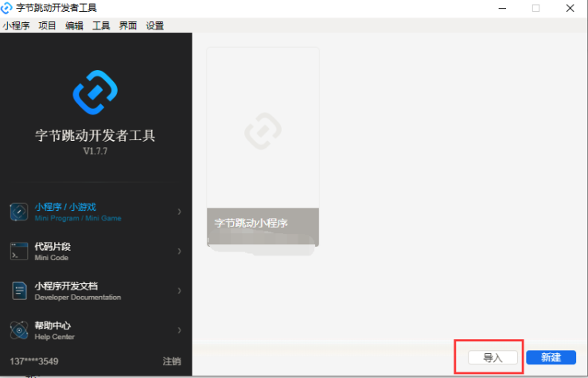Image resolution: width=588 pixels, height=378 pixels.
Task: Open the 编辑 menu
Action: coord(74,25)
